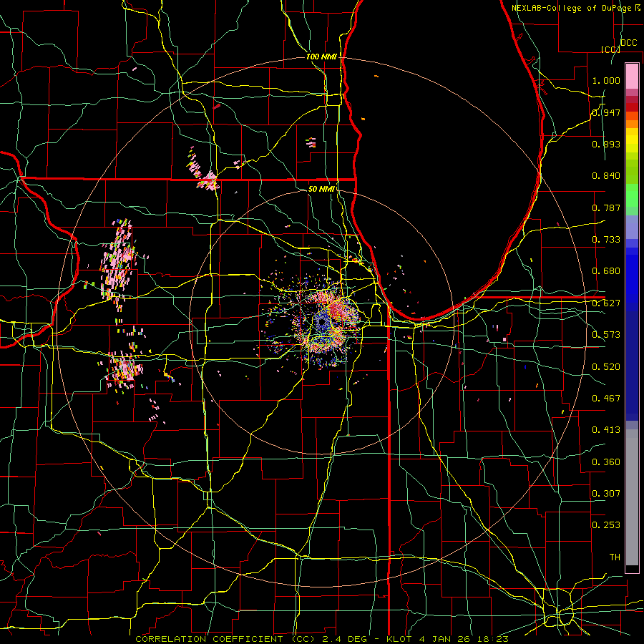Click the KLOT station identifier
Image resolution: width=644 pixels, height=644 pixels.
pyautogui.click(x=399, y=639)
